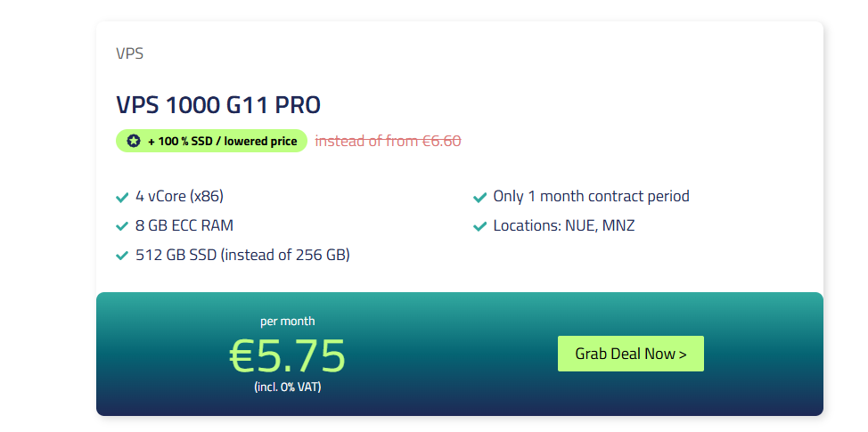
Task: Click the Only 1 month contract period text
Action: coord(591,196)
